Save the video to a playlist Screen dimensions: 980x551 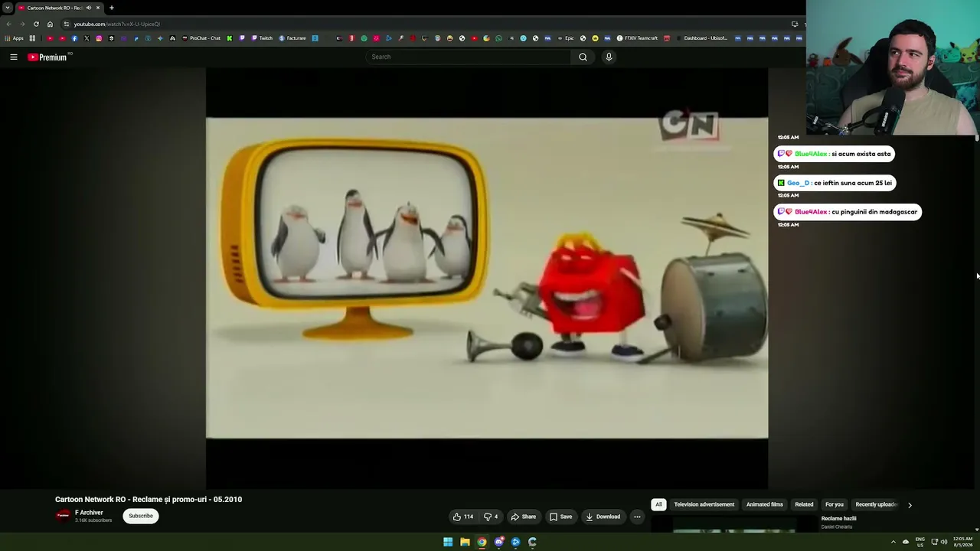coord(561,517)
